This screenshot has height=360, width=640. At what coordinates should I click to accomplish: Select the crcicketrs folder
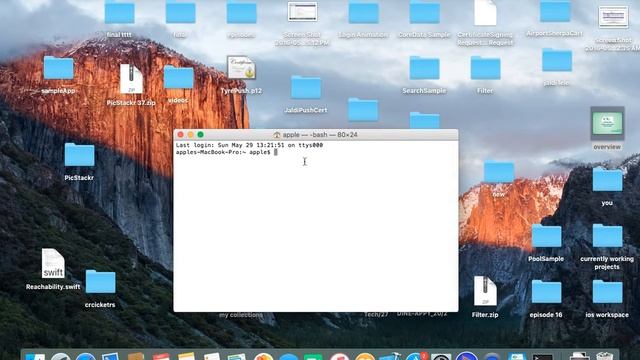100,282
